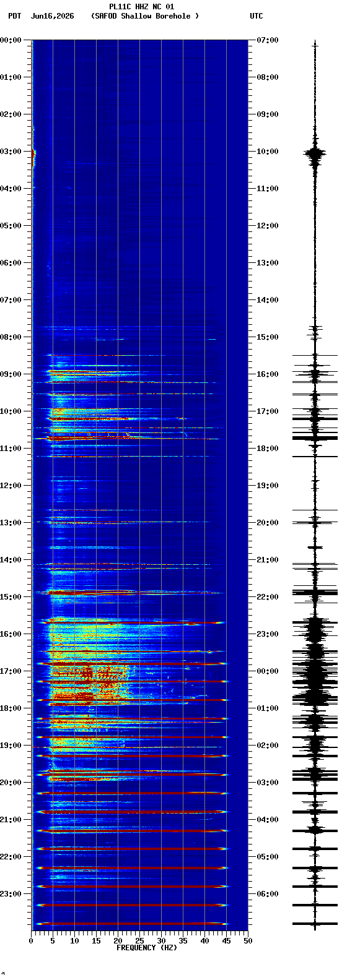Click the 'FREQUENCY (HZ)' axis label
This screenshot has height=980, width=342.
tap(147, 948)
